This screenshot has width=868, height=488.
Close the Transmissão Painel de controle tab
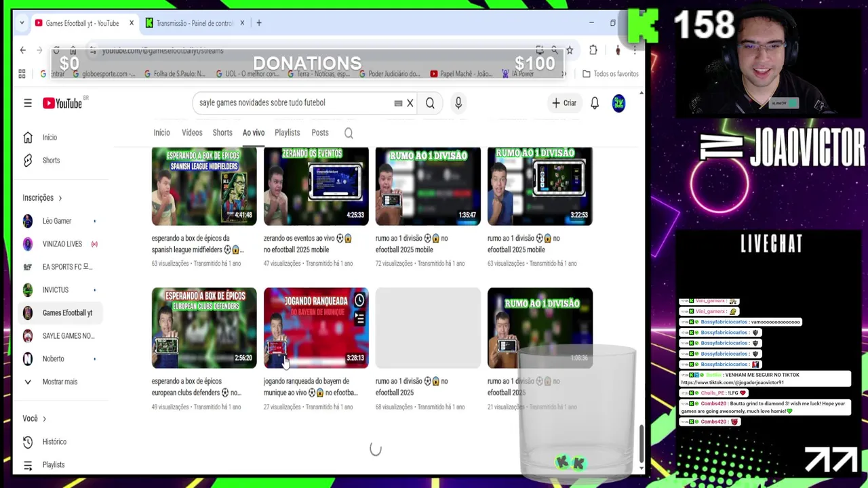pyautogui.click(x=242, y=23)
